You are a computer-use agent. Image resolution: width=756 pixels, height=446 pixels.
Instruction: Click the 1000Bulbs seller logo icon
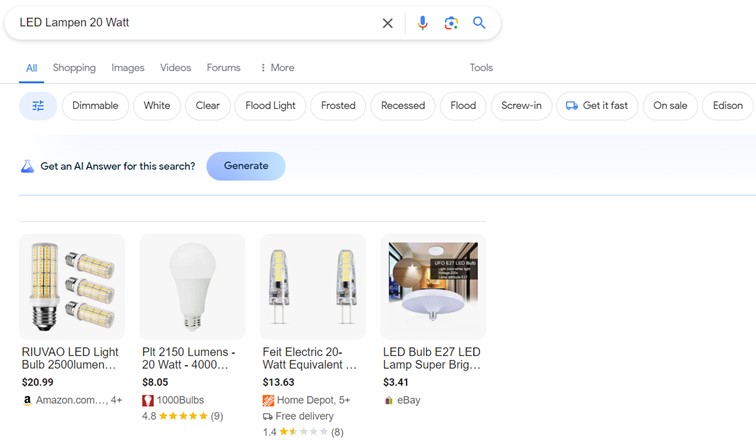coord(148,400)
